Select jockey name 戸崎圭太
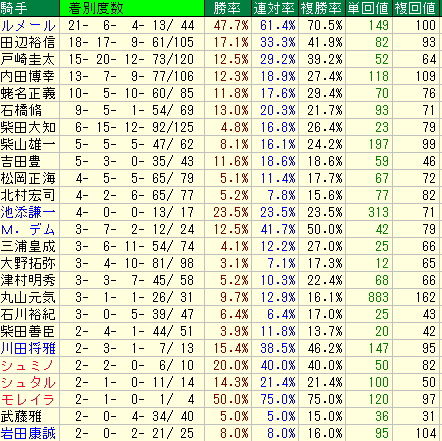Screen dimensions: 442x441 pos(28,60)
